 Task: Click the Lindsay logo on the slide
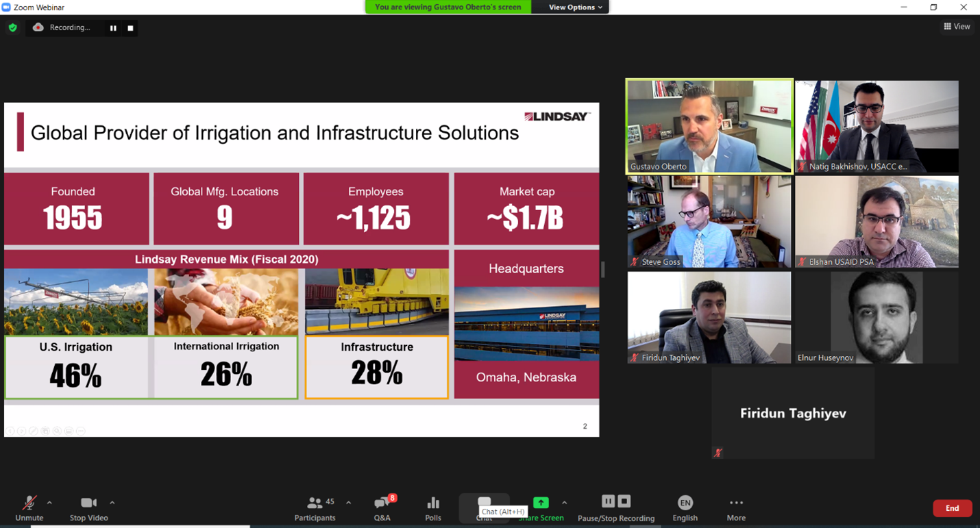click(556, 116)
